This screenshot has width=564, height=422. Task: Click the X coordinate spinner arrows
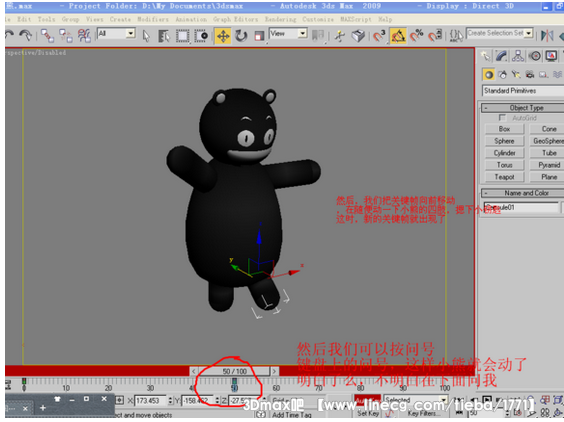(170, 400)
